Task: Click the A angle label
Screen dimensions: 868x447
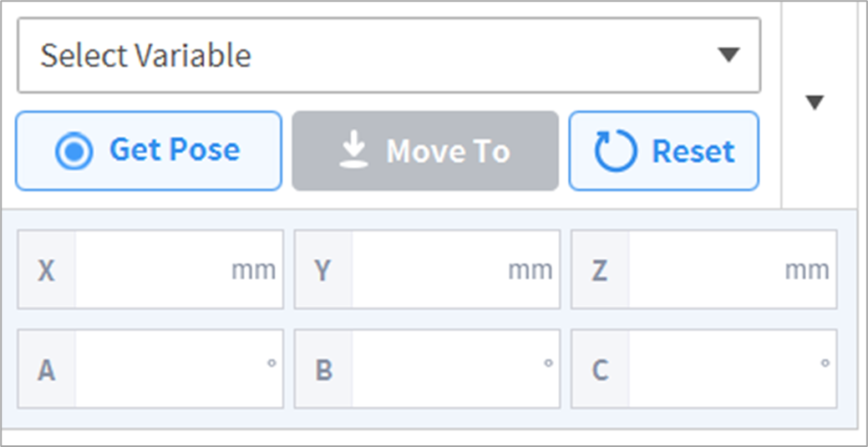Action: pos(47,369)
